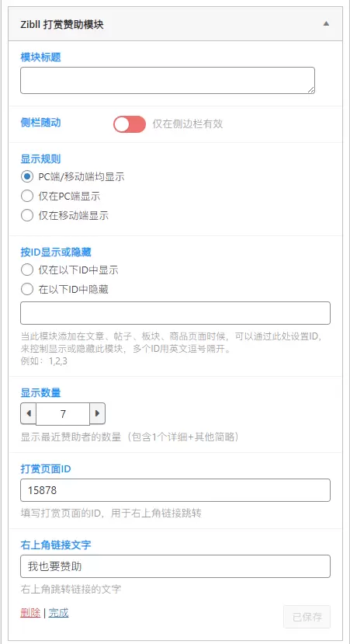Screen dimensions: 350x644
Task: Focus the 打赏页面ID field containing 15878
Action: point(175,490)
